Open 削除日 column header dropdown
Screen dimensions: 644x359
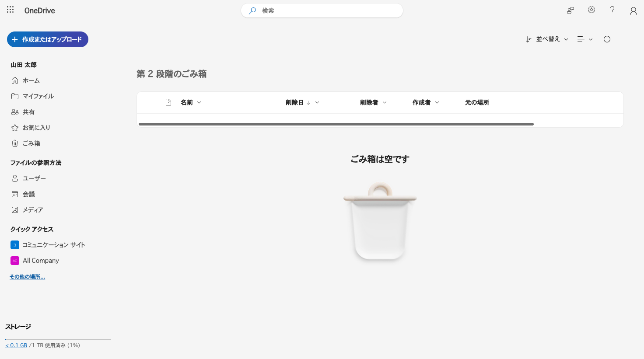302,102
